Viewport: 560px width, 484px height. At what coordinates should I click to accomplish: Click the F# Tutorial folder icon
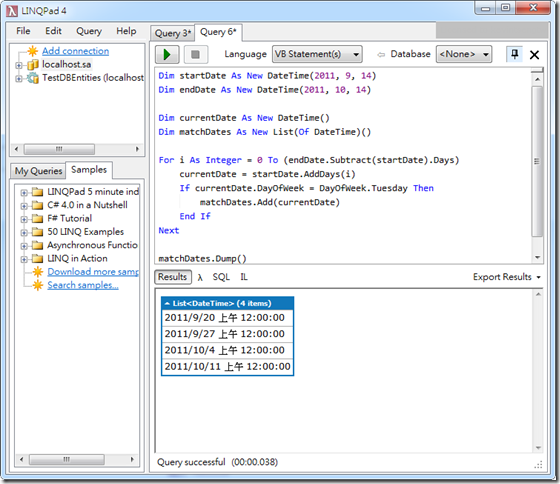point(37,218)
